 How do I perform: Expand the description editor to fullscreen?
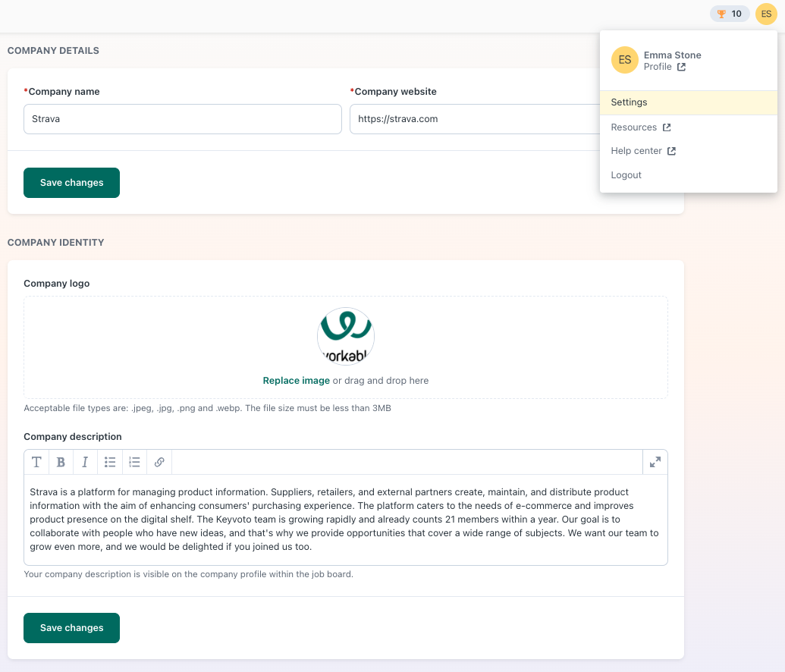click(655, 461)
